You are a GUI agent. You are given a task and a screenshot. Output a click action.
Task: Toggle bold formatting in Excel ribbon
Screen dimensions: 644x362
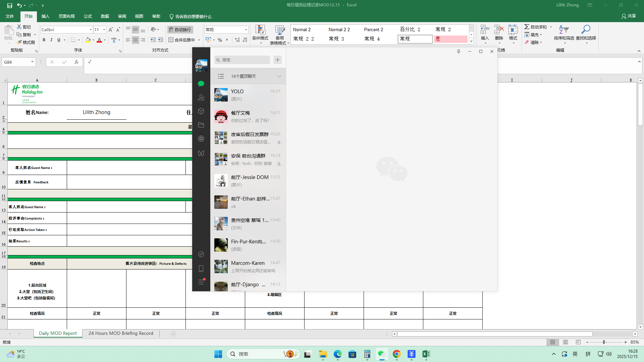click(44, 40)
